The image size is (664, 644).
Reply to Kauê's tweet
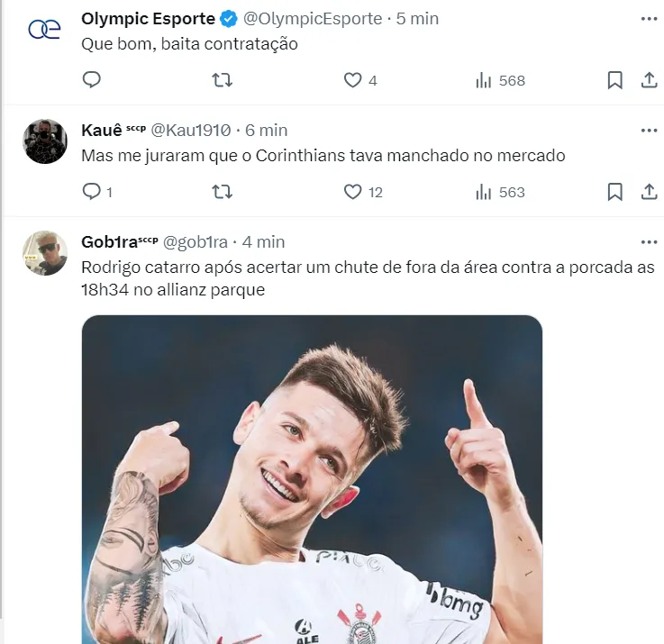pos(91,192)
